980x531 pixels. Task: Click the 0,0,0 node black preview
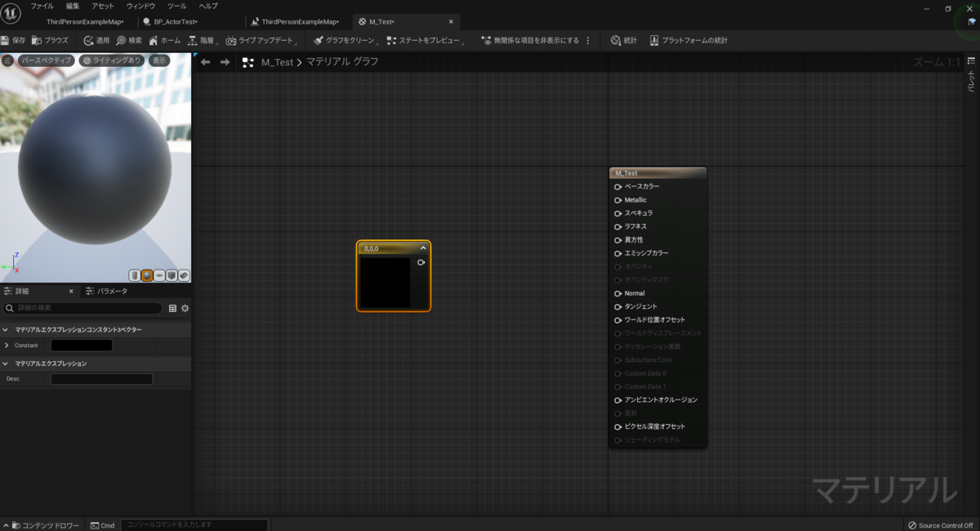click(x=385, y=283)
